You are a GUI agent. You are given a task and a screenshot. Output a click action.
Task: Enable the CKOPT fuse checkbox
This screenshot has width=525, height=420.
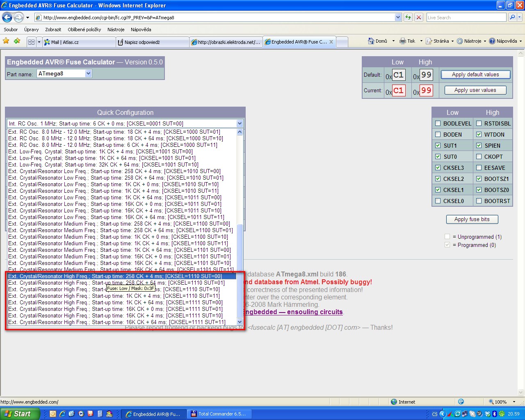click(479, 157)
